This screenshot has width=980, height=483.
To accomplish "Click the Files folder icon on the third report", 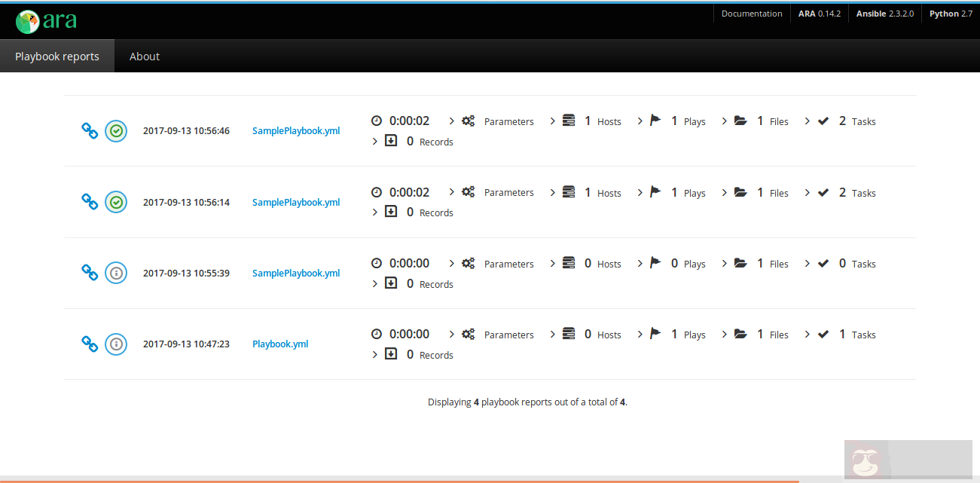I will click(740, 262).
